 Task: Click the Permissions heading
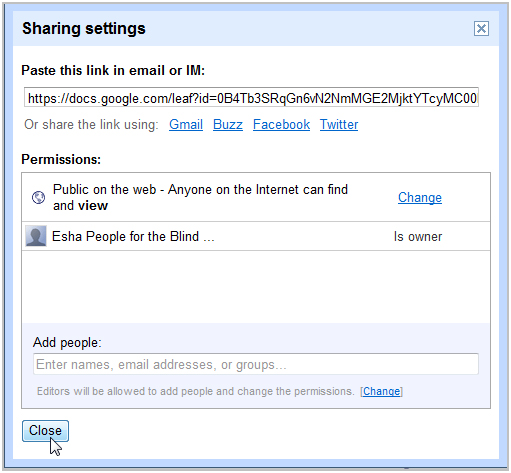61,159
